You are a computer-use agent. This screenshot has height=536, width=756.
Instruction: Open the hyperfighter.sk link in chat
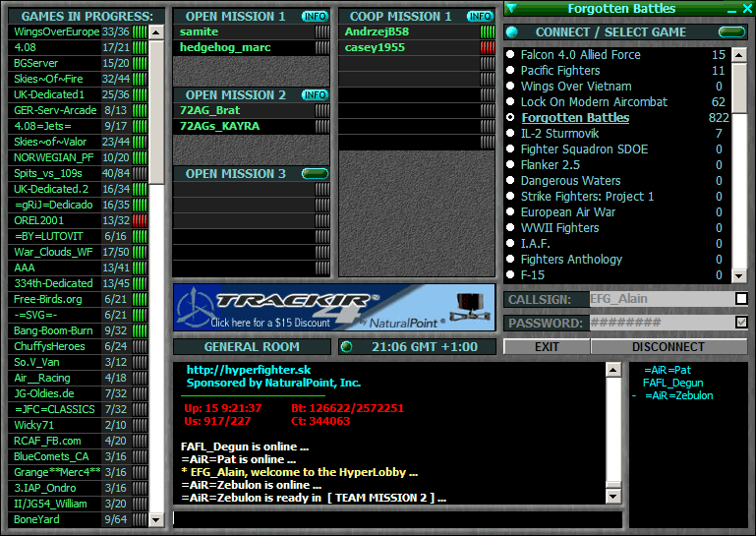pos(249,370)
